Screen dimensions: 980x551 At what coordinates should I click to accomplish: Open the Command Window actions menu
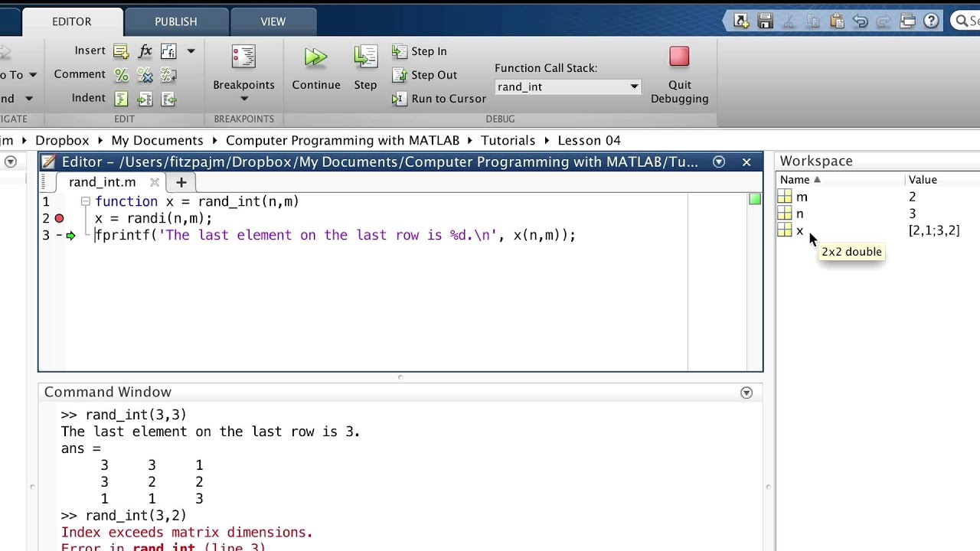pos(746,393)
